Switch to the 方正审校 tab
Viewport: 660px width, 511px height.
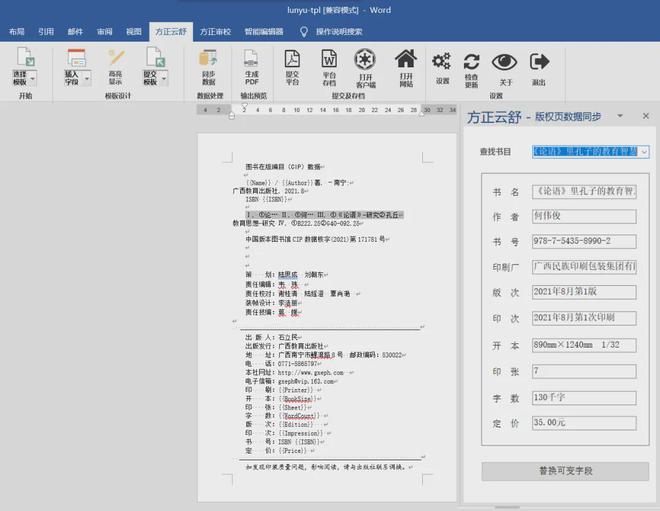tap(215, 32)
